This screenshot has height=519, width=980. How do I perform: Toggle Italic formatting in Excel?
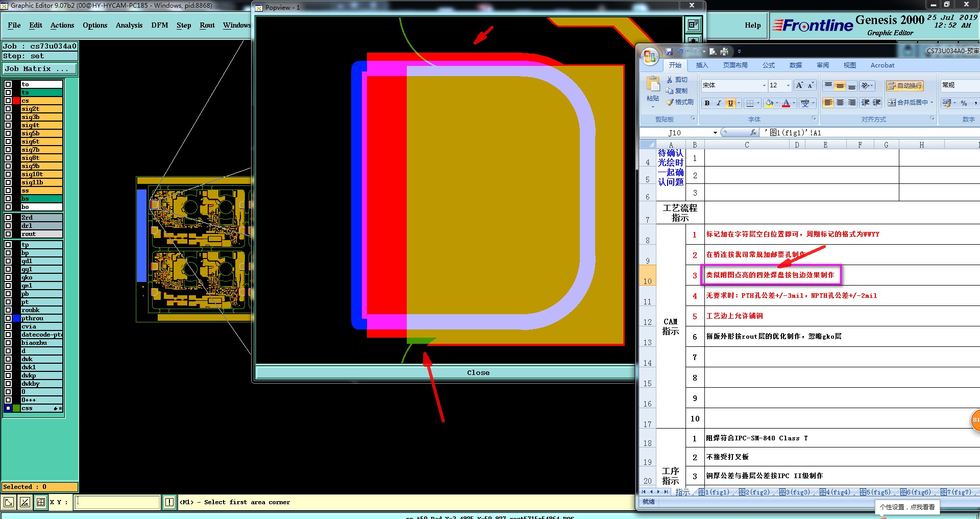tap(719, 103)
